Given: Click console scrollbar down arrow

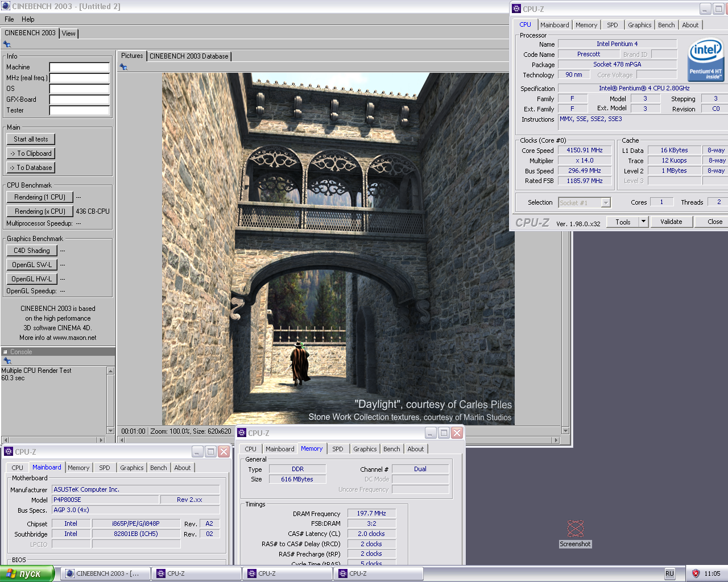Looking at the screenshot, I should pos(110,431).
